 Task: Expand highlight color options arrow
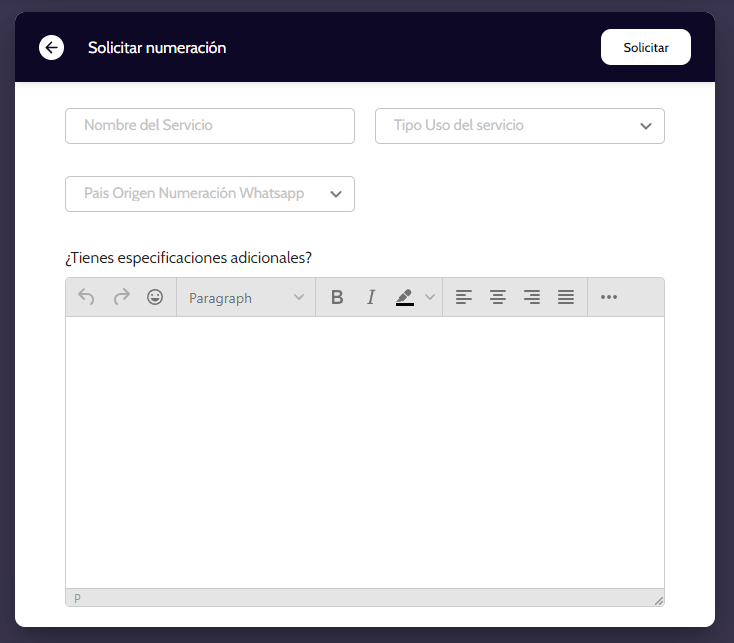430,297
